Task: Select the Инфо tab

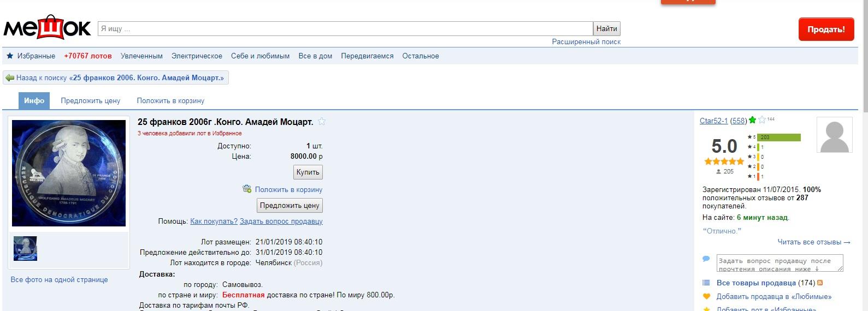Action: (x=34, y=101)
